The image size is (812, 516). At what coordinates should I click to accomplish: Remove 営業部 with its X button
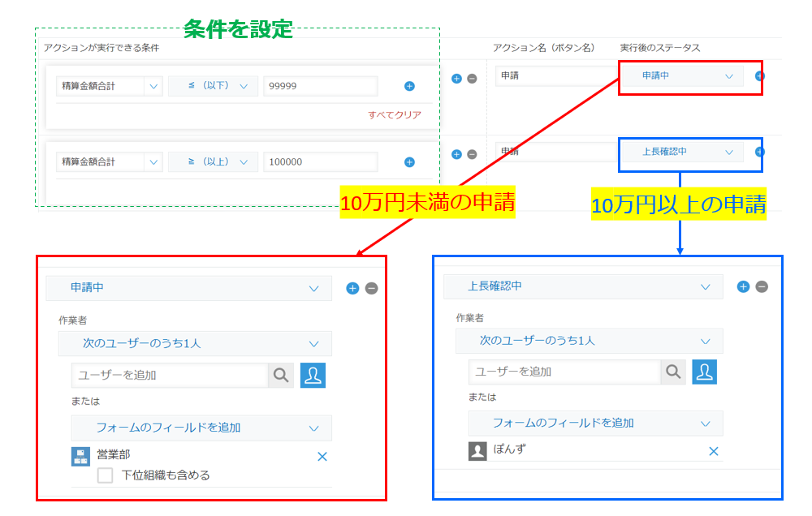click(x=322, y=456)
